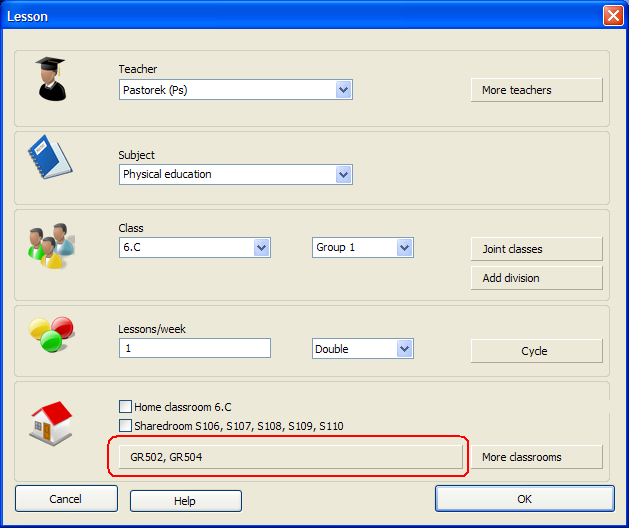629x528 pixels.
Task: Close the Lesson dialog window
Action: [x=612, y=16]
